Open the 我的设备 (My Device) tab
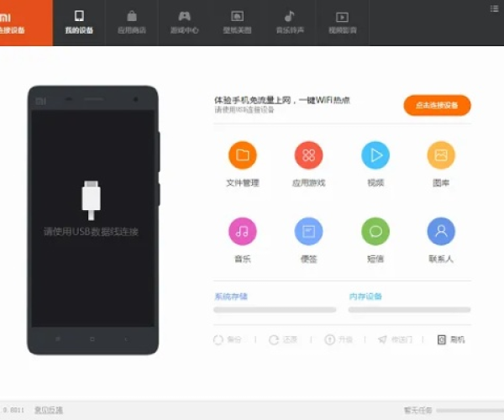 [x=79, y=23]
